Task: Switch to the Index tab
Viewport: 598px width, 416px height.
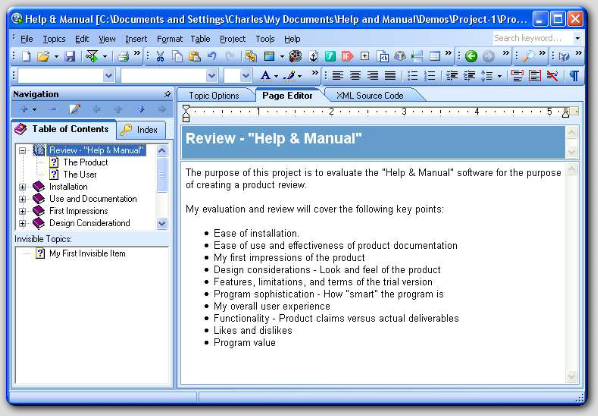Action: point(140,130)
